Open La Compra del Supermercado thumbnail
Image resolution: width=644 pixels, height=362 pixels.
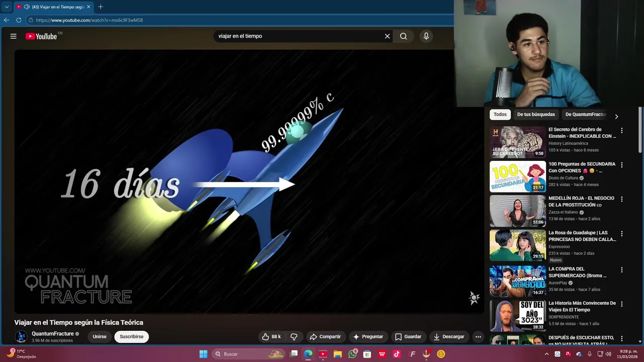pos(518,281)
